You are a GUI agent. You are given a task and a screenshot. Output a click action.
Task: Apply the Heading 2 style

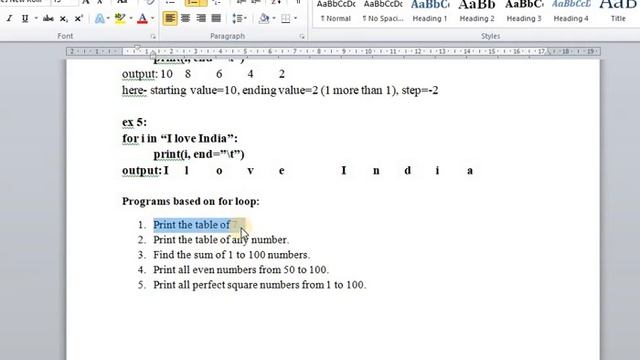click(477, 12)
